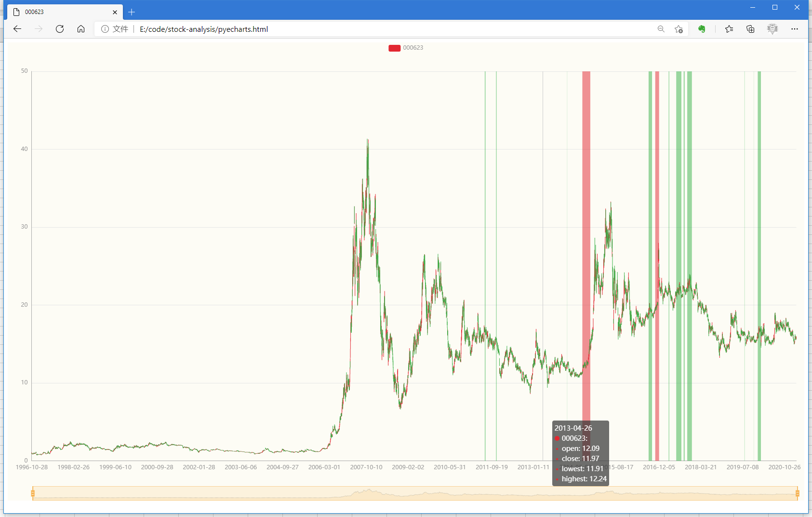812x517 pixels.
Task: Close the 000623 tab
Action: 115,12
